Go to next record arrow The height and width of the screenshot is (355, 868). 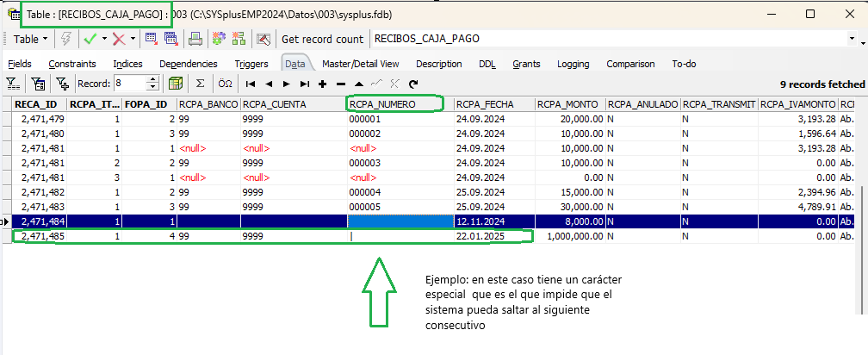pyautogui.click(x=286, y=84)
